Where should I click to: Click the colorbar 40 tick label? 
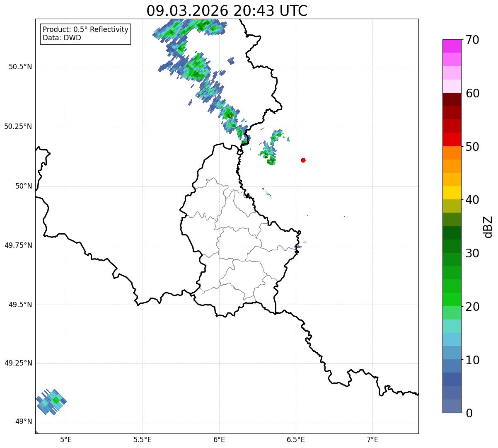point(472,200)
